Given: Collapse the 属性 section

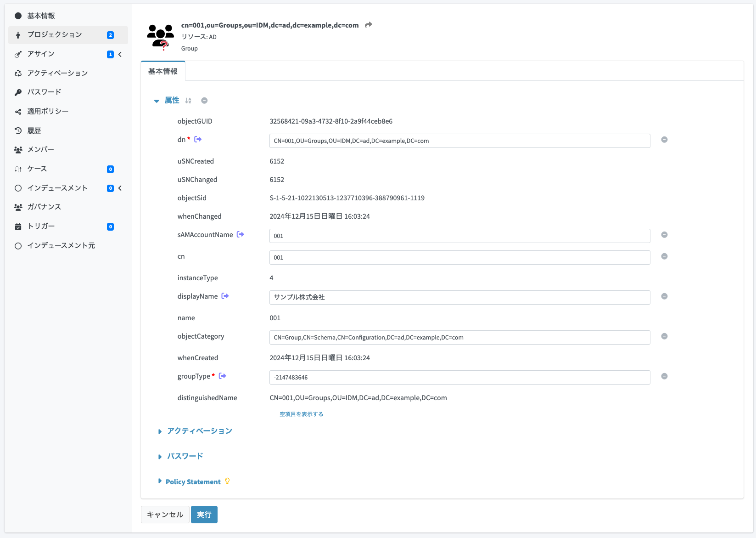Looking at the screenshot, I should (157, 101).
